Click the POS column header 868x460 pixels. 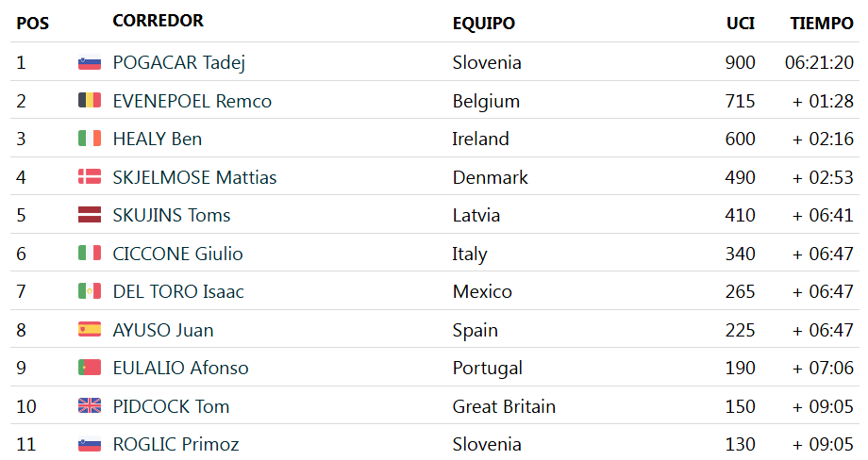[32, 23]
